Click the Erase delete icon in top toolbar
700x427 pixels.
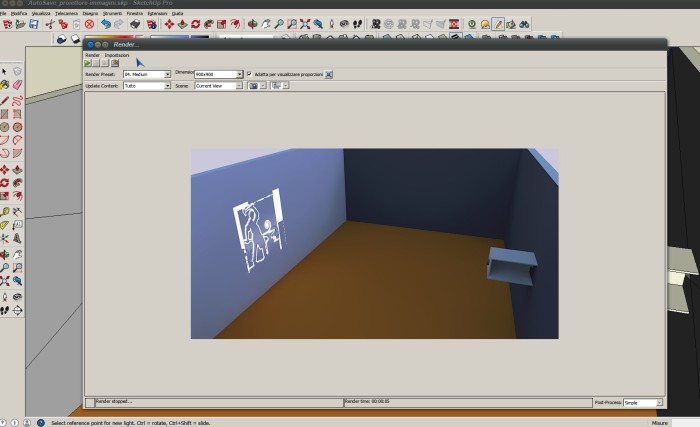[89, 24]
